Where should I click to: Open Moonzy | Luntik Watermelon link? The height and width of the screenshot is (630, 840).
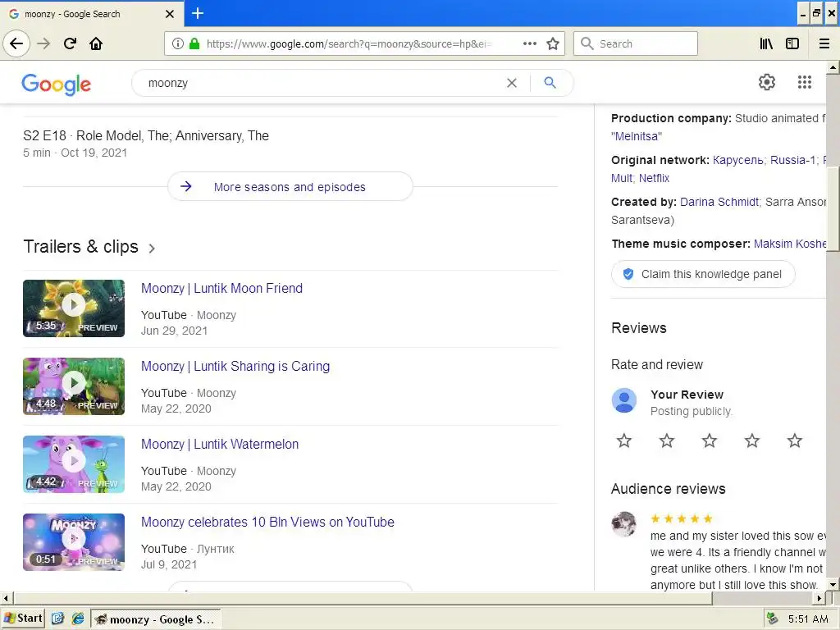point(220,444)
